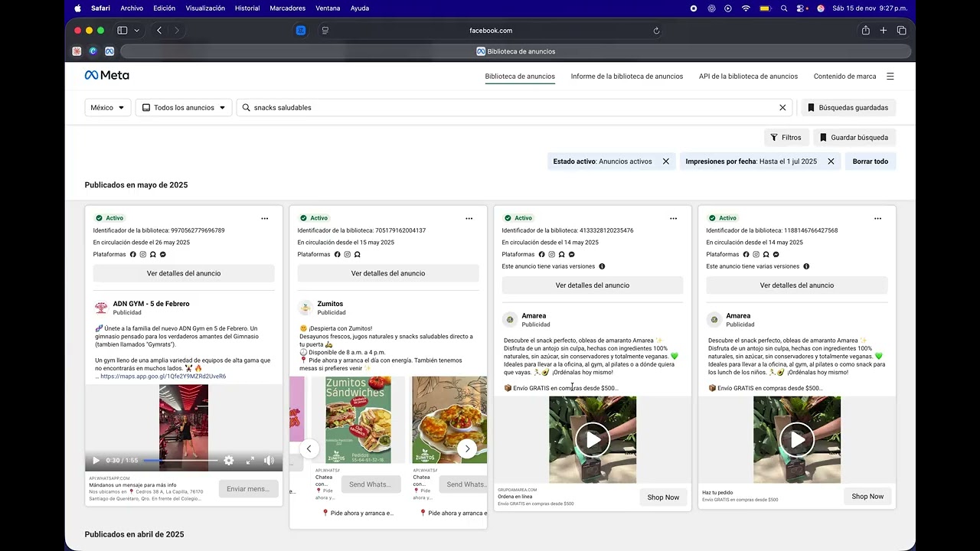The width and height of the screenshot is (980, 551).
Task: Focus the "snacks saludables" search field
Action: click(514, 108)
